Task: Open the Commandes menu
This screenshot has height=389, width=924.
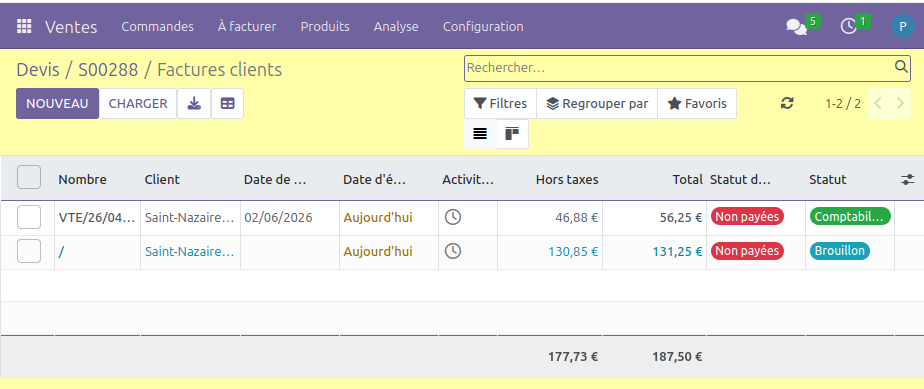Action: click(x=157, y=27)
